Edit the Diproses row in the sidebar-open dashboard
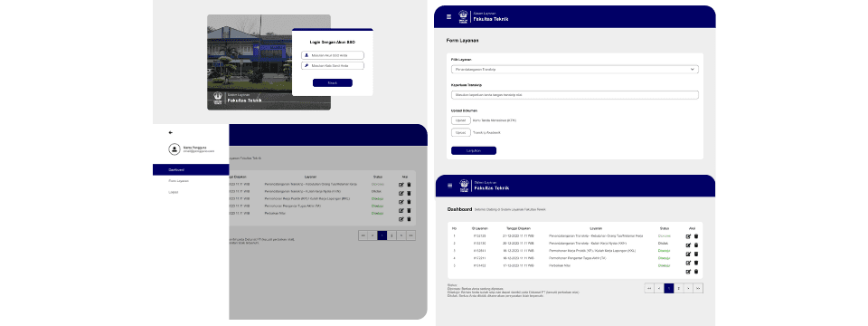Viewport: 868px width, 326px height. coord(401,185)
